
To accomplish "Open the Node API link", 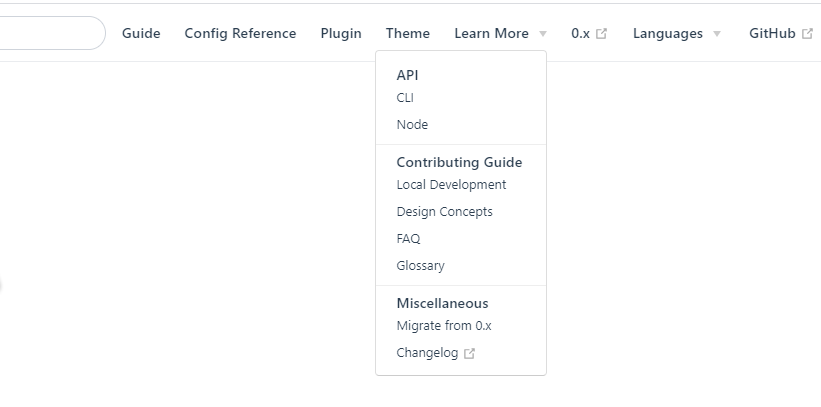I will (412, 125).
